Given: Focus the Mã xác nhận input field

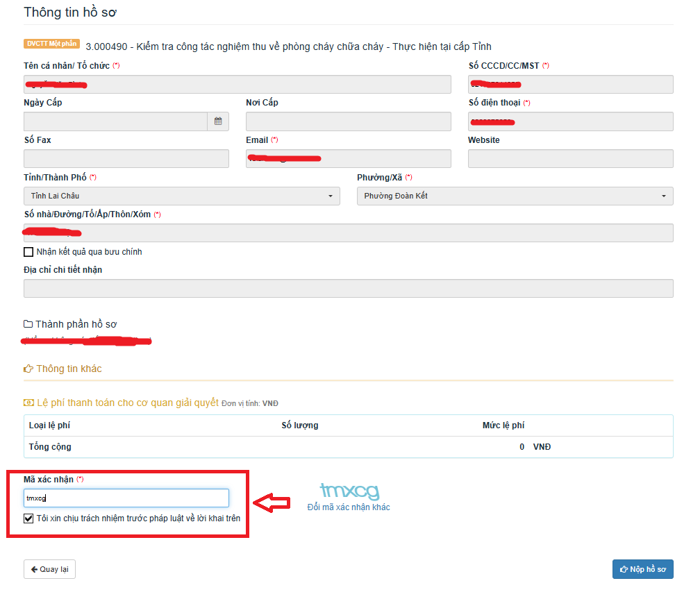Looking at the screenshot, I should pyautogui.click(x=126, y=498).
